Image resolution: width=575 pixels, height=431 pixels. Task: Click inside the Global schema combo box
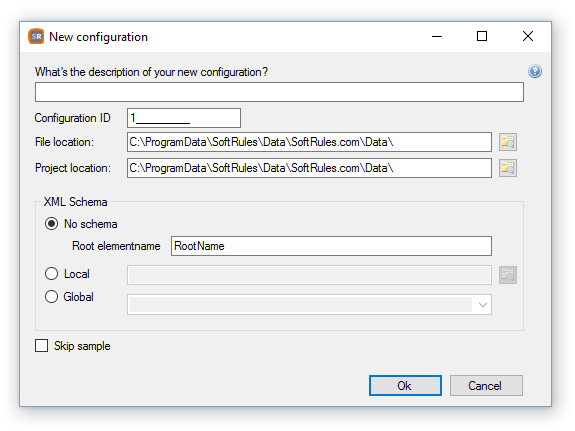point(309,304)
